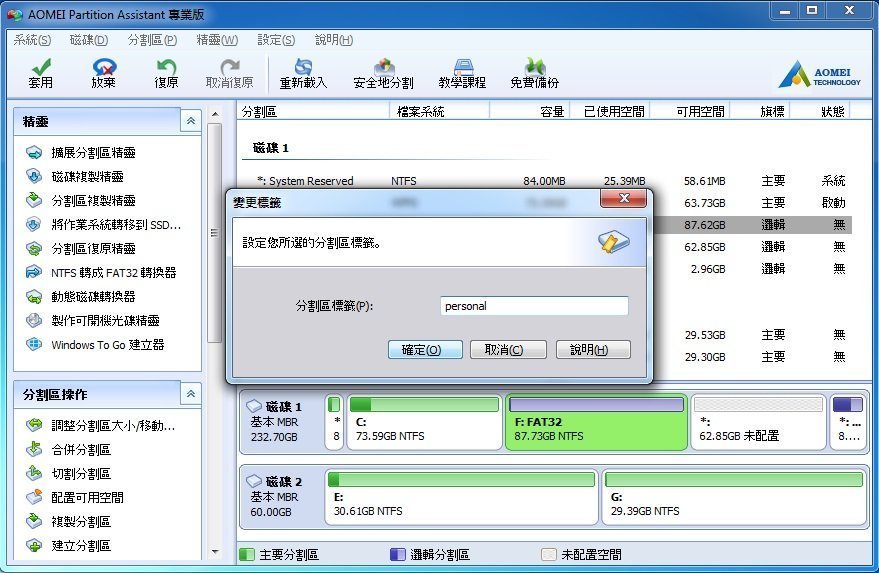Open the 精靈(W) menu
This screenshot has width=879, height=573.
(x=217, y=40)
